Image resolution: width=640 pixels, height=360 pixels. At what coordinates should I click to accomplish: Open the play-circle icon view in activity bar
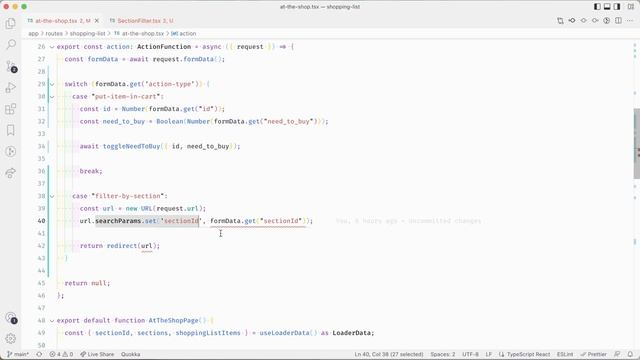tap(11, 151)
